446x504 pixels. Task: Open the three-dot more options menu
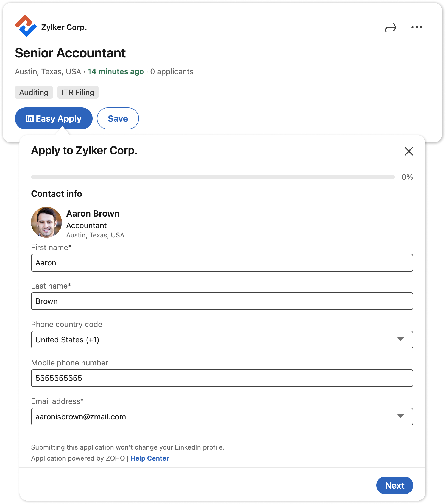coord(417,27)
